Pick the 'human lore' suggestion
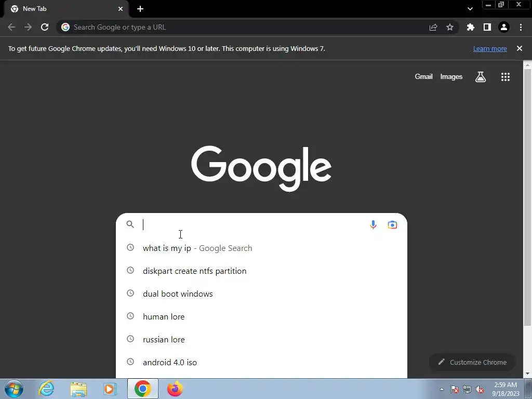 [262, 316]
